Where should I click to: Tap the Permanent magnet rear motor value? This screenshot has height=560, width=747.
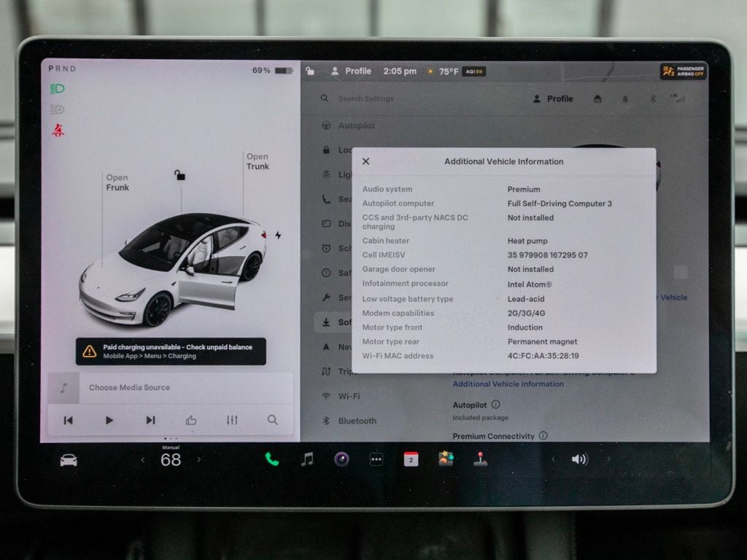click(x=542, y=341)
